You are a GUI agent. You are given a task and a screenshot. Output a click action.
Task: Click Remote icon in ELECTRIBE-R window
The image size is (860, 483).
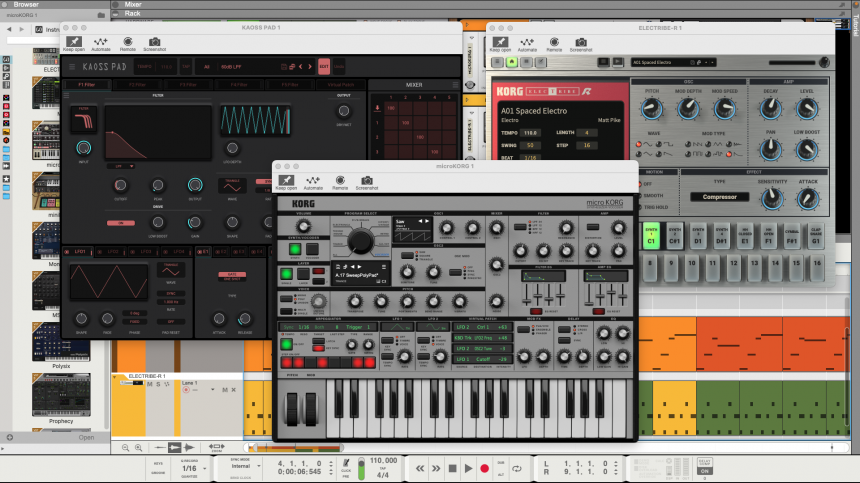pos(554,42)
